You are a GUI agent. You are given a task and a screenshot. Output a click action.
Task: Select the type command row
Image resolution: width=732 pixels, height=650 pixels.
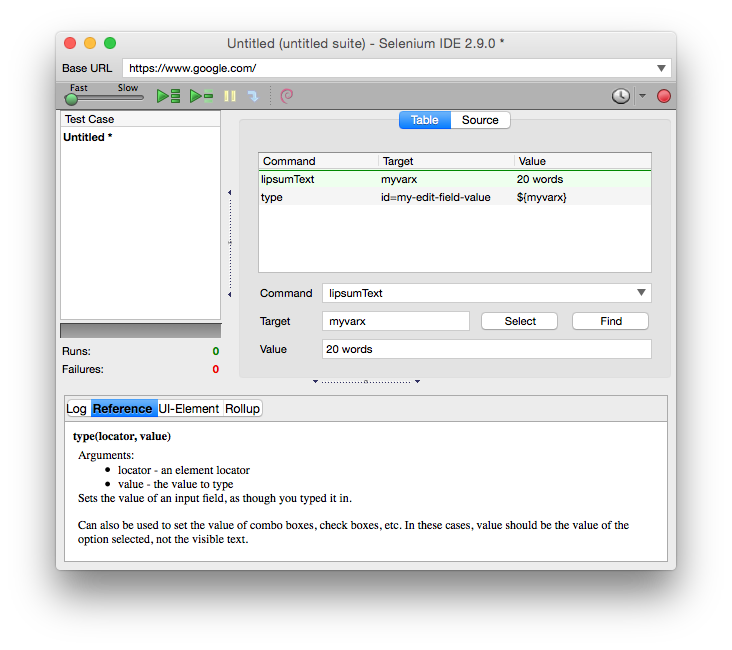tap(455, 197)
